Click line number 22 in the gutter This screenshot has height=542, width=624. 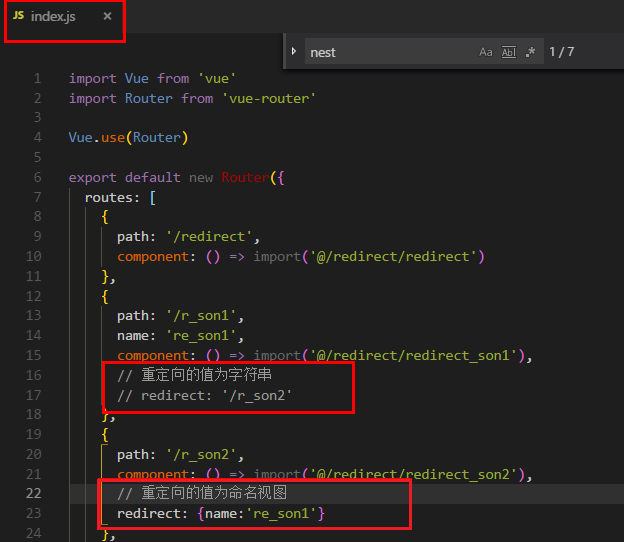34,493
